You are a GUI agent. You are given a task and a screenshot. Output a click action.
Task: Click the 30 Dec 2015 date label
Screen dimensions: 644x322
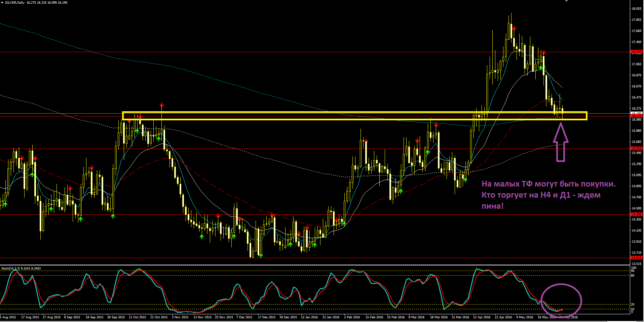[288, 317]
